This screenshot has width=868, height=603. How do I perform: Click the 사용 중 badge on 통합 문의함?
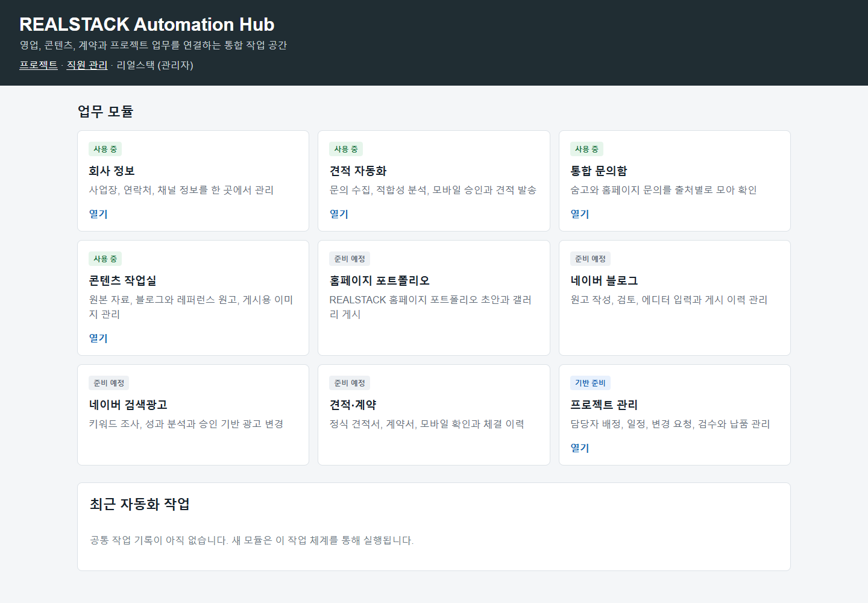587,149
